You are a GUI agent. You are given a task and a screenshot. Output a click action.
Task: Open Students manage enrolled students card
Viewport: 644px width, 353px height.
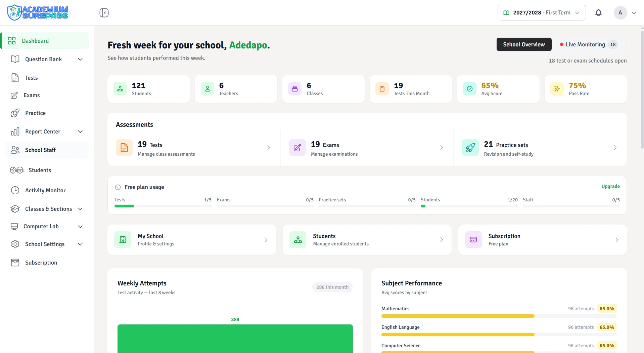[x=367, y=240]
